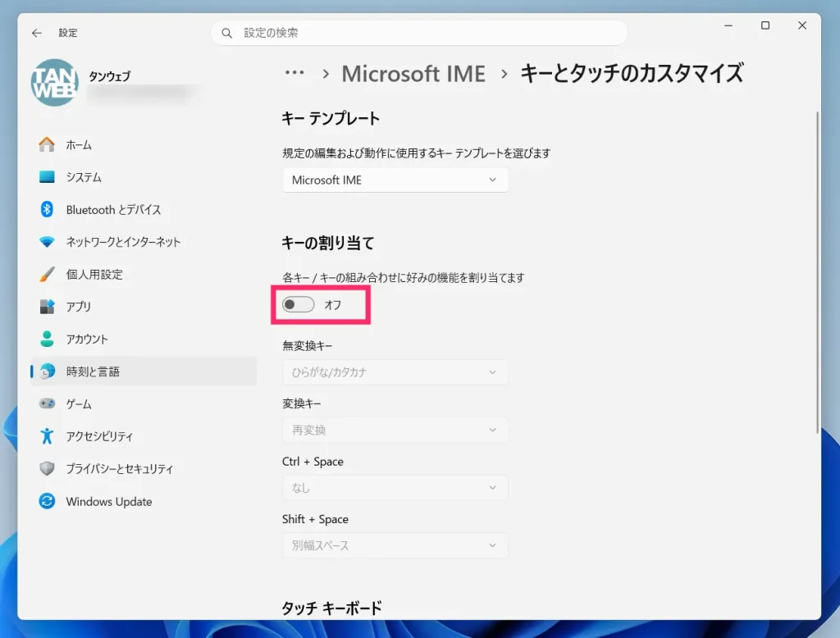Viewport: 840px width, 638px height.
Task: Click the タンウェブ account name
Action: [x=109, y=76]
